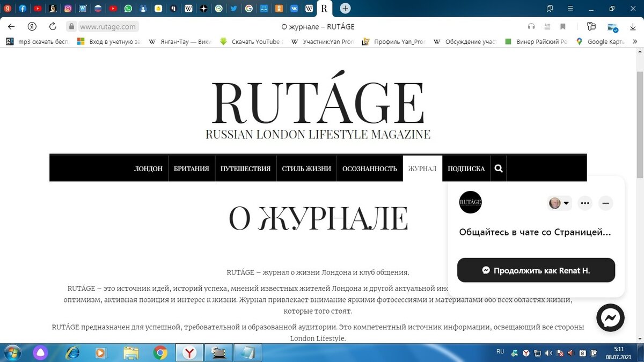Open bookmark Google Карты
This screenshot has width=644, height=362.
(x=600, y=41)
